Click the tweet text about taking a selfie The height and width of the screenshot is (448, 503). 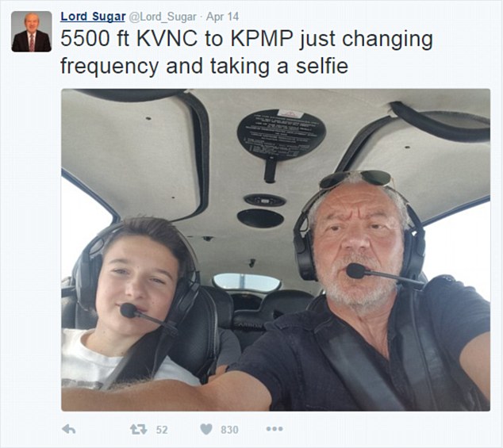[247, 52]
